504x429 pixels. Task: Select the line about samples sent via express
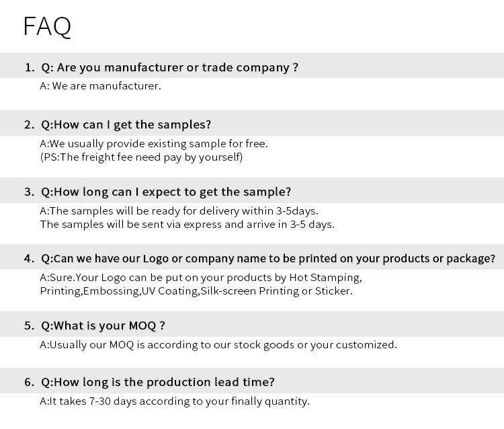tap(187, 224)
